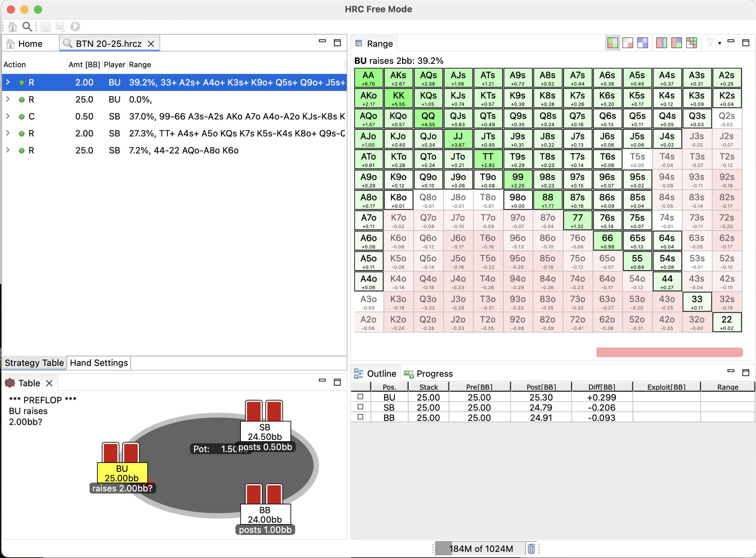This screenshot has width=756, height=558.
Task: Expand the BU raise 25.0 action row
Action: click(8, 99)
